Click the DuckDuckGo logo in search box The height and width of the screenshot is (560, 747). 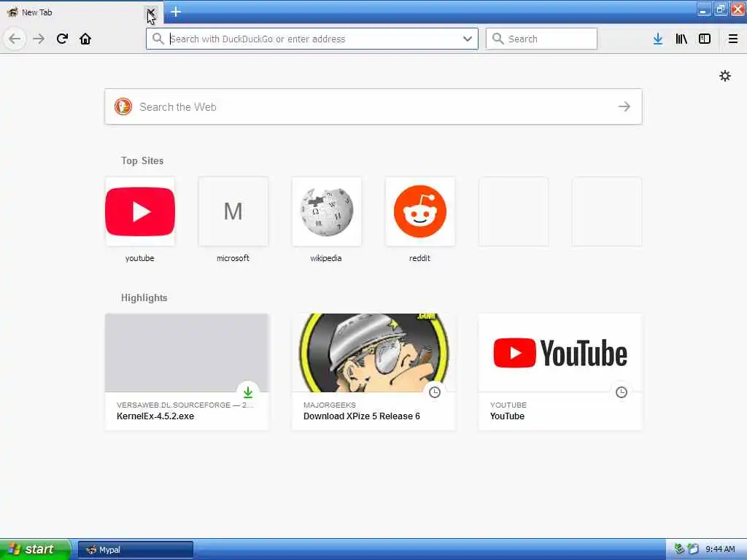point(123,106)
